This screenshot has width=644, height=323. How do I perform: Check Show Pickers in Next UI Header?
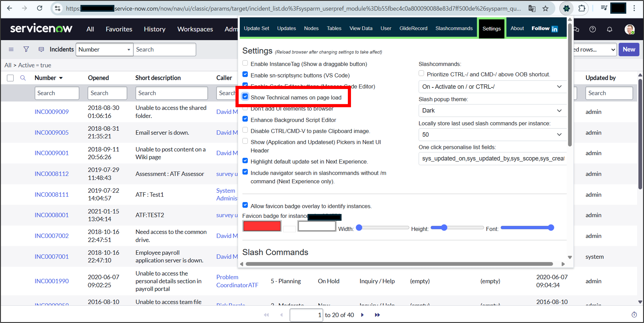(x=245, y=141)
